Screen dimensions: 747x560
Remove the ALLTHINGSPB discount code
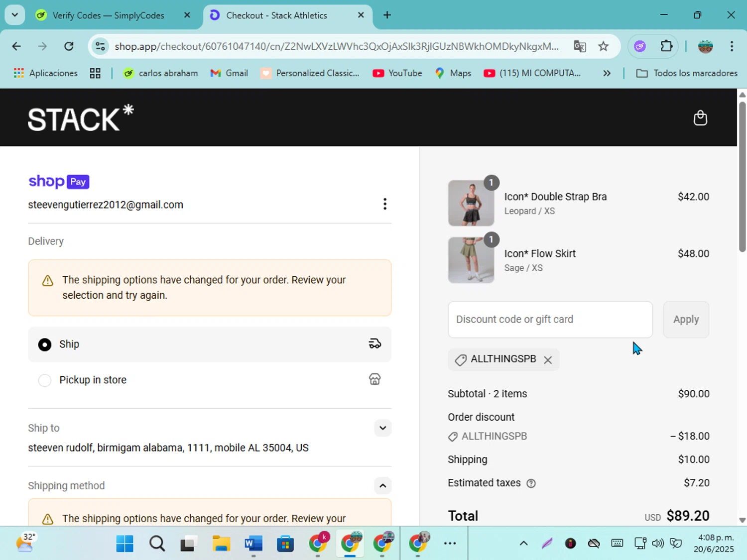(548, 360)
